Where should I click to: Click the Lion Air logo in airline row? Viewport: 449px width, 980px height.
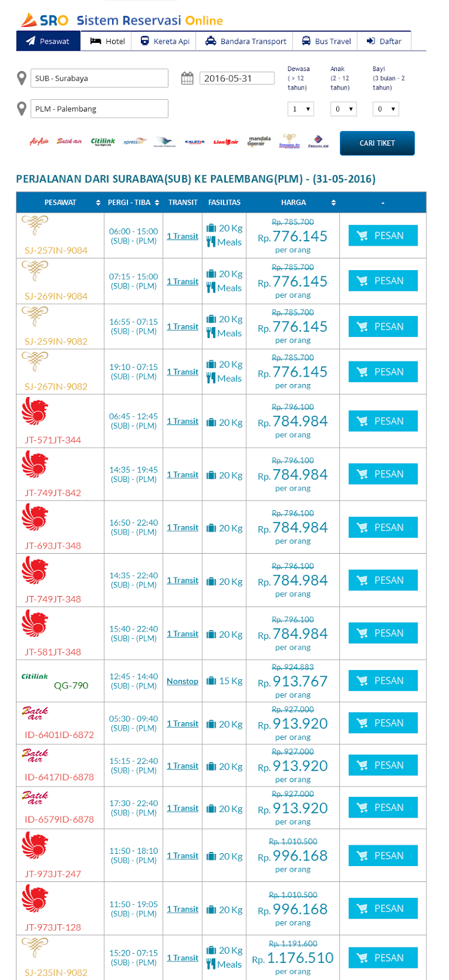pyautogui.click(x=225, y=142)
